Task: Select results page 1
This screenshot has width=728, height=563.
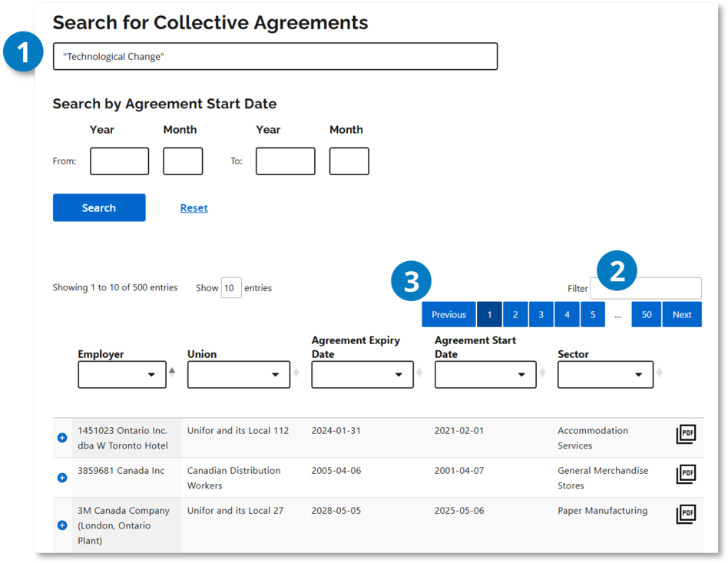Action: click(x=489, y=314)
